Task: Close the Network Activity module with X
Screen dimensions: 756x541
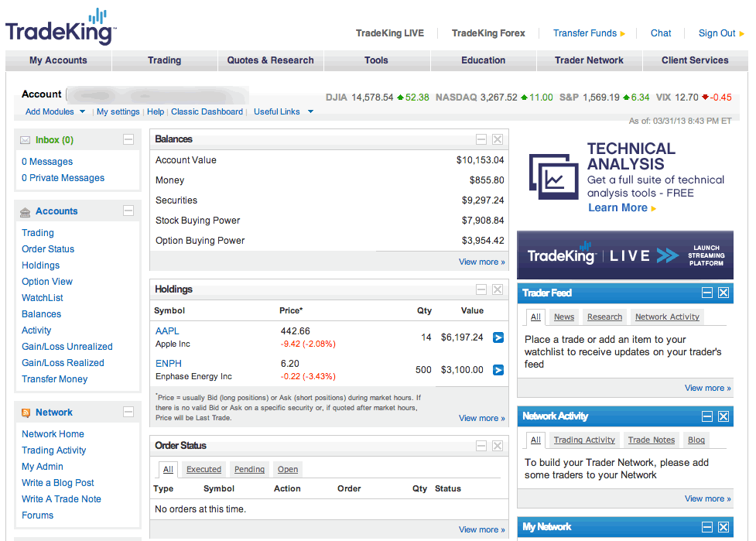Action: pos(724,416)
